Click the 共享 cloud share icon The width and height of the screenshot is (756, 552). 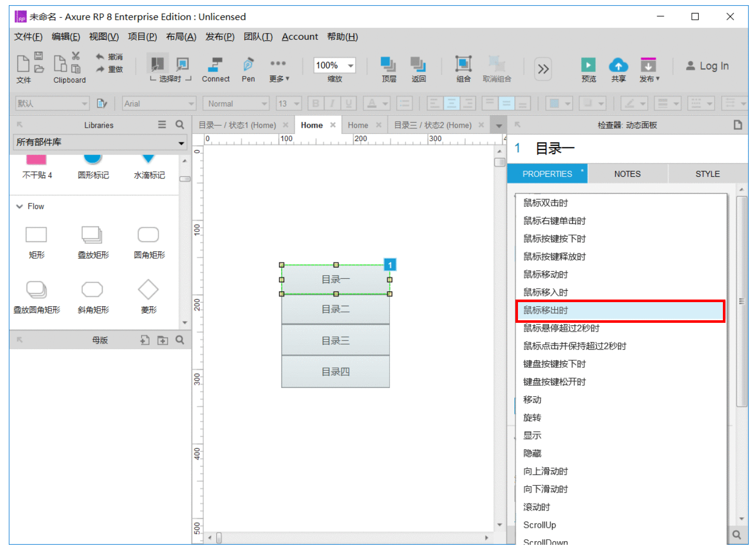pos(618,65)
